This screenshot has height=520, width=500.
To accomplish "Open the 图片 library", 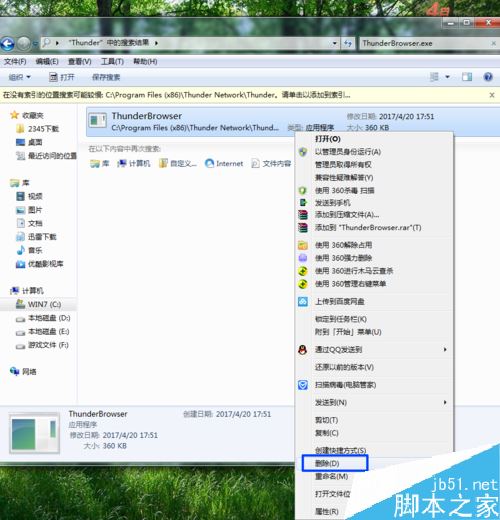I will (x=29, y=210).
